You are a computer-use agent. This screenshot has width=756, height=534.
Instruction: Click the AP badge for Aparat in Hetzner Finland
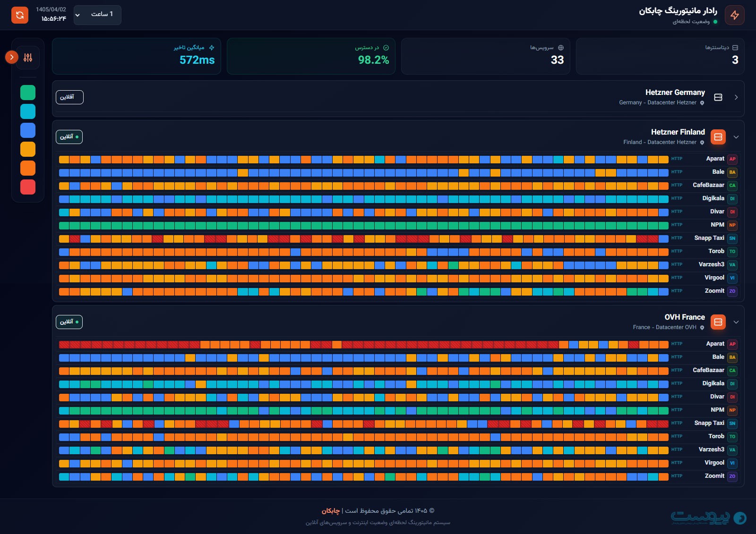pyautogui.click(x=732, y=159)
